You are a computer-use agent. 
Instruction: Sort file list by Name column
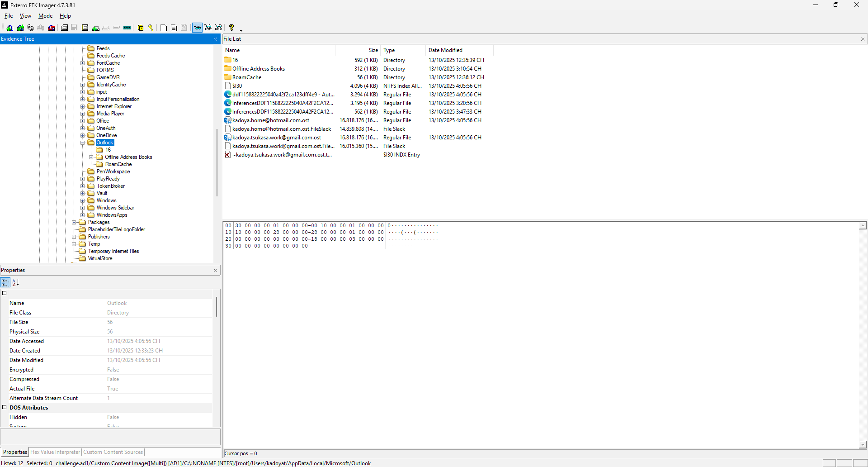[x=279, y=50]
